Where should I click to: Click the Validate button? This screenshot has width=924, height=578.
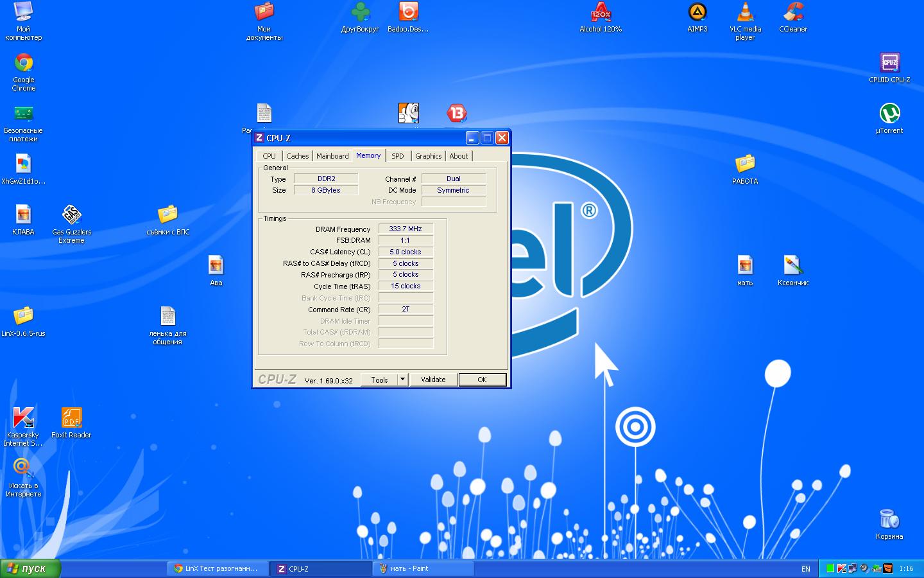pos(433,380)
